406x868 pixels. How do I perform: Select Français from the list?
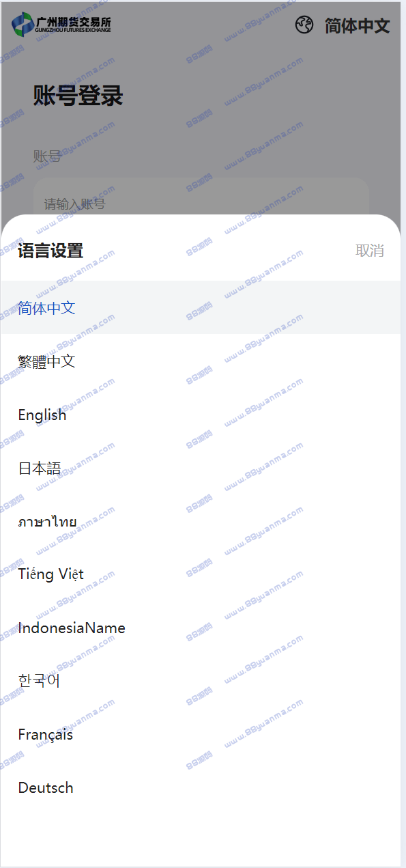click(x=201, y=734)
